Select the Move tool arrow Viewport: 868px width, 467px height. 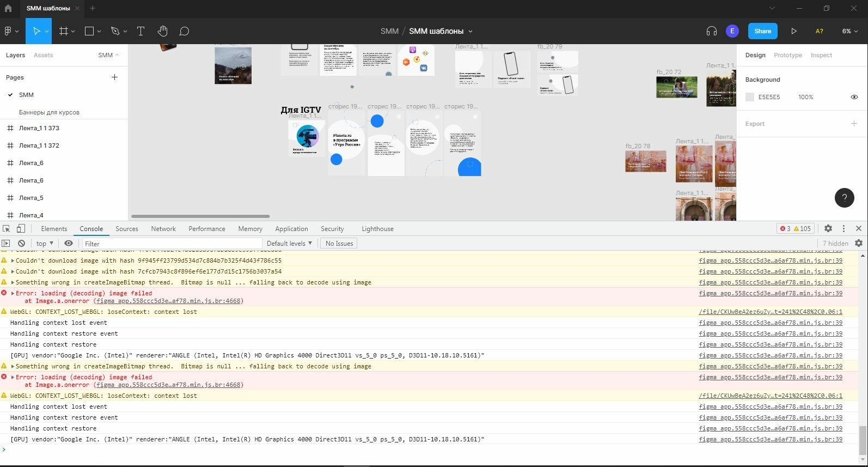[36, 31]
